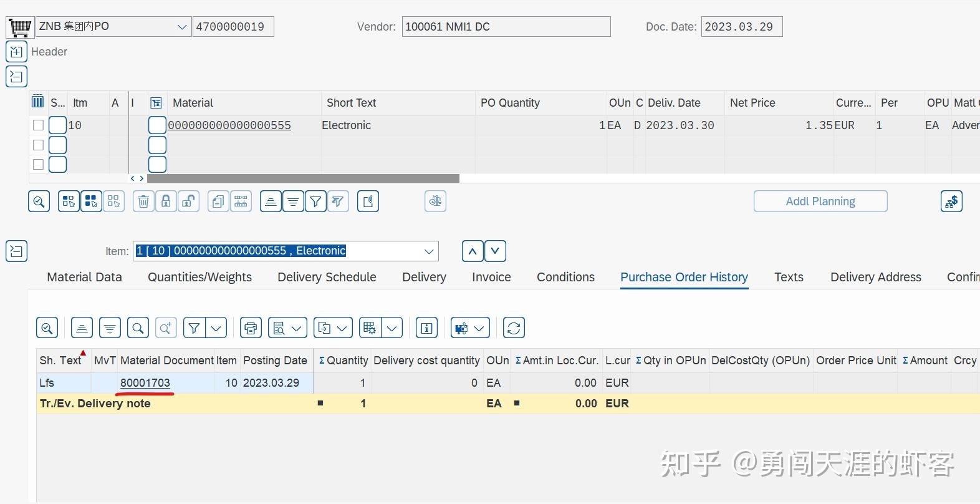Switch to the Quantities/Weights tab

coord(199,277)
